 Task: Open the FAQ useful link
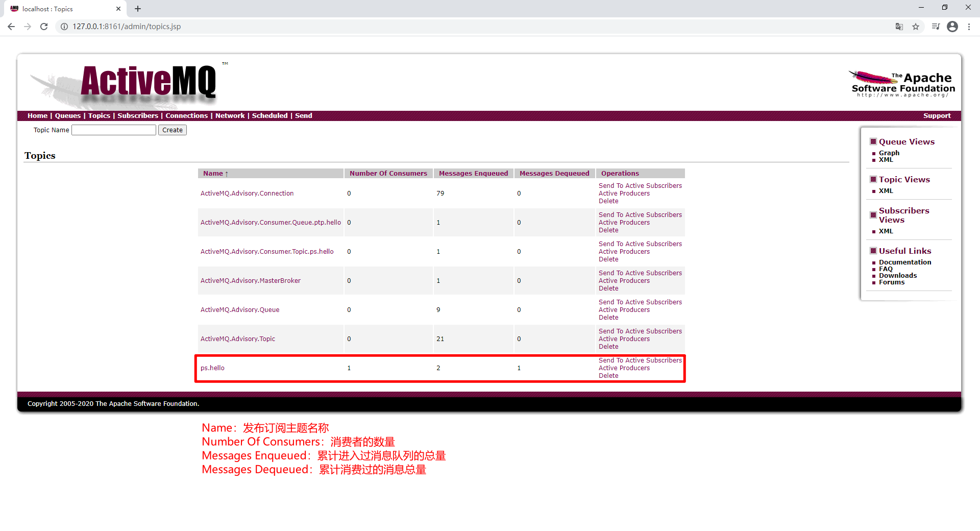point(886,269)
